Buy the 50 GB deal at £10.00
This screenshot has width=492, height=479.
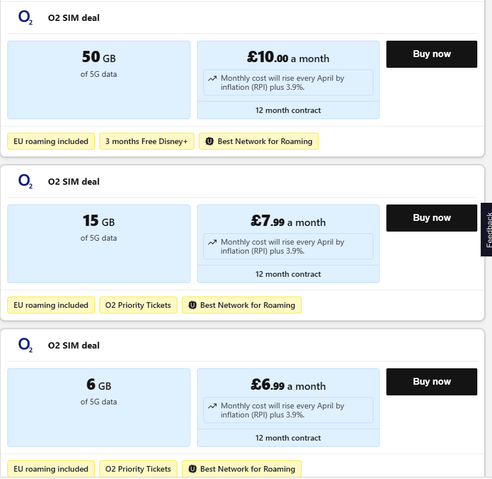tap(432, 54)
